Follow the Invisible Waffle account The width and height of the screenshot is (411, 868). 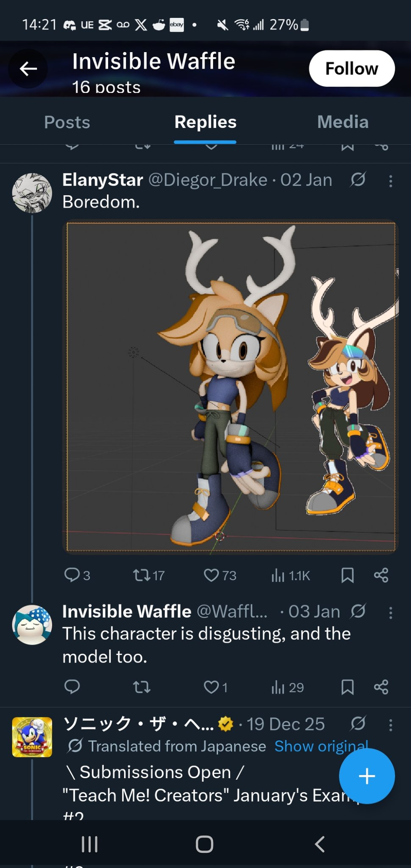(352, 69)
